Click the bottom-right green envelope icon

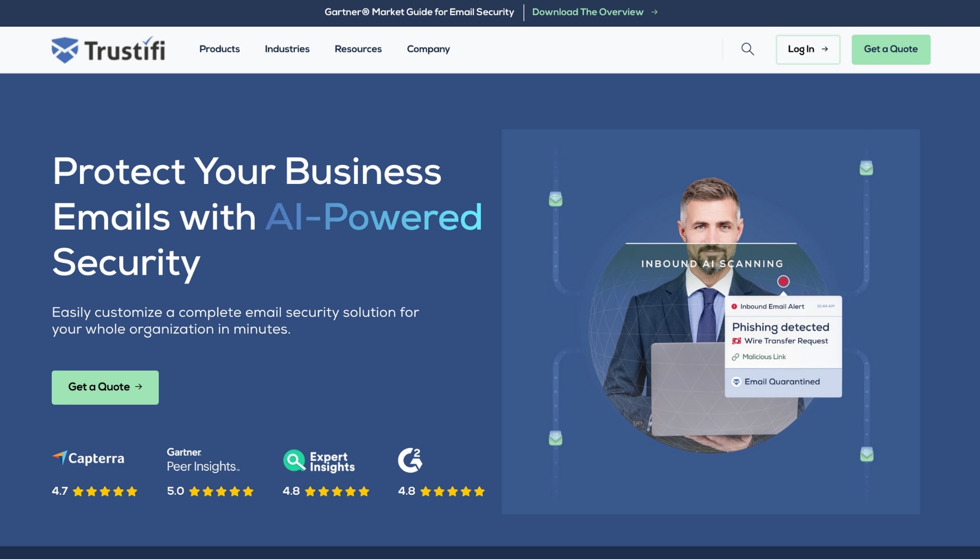pyautogui.click(x=867, y=454)
